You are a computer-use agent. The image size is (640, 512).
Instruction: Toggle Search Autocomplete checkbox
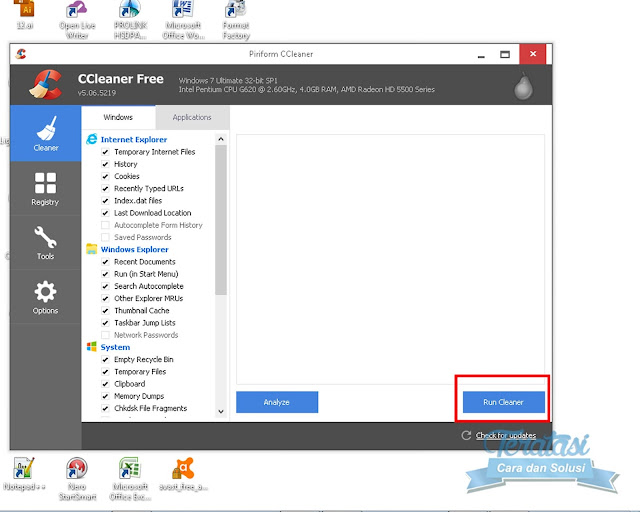coord(105,286)
